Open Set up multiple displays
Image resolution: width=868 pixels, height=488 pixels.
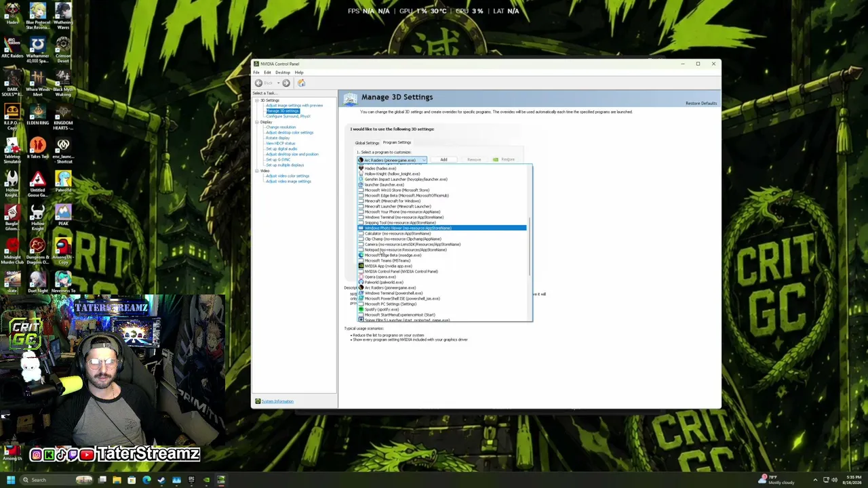(x=285, y=165)
